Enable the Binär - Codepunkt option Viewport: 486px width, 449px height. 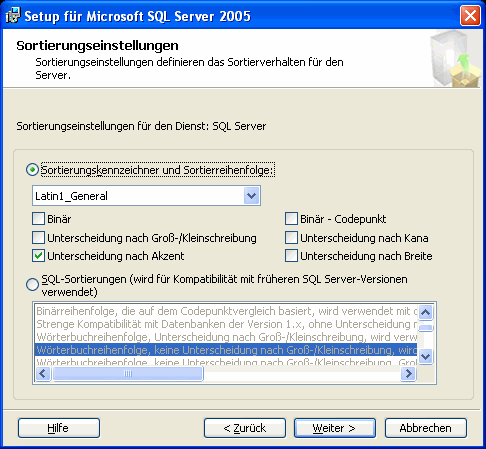click(x=291, y=219)
